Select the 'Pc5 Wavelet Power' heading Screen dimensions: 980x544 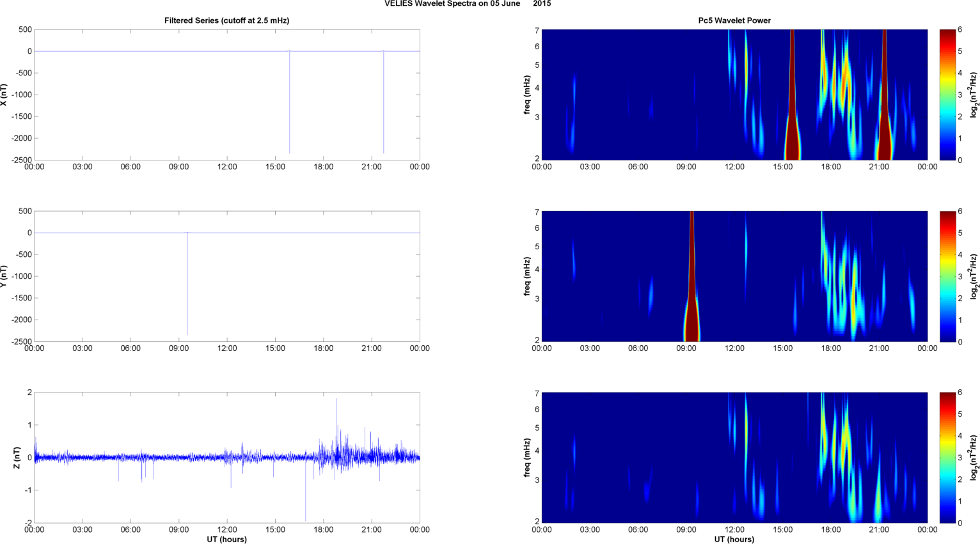734,20
